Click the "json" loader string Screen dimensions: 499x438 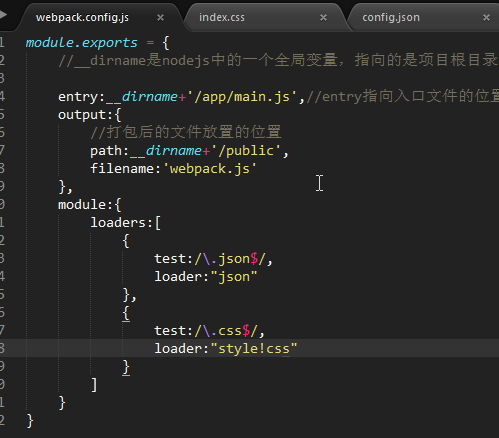coord(234,277)
